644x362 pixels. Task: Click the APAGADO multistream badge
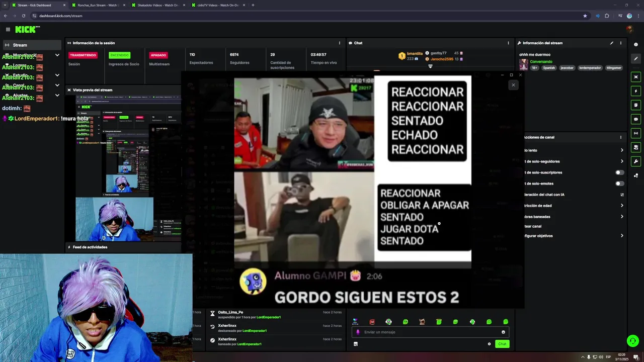[x=158, y=55]
